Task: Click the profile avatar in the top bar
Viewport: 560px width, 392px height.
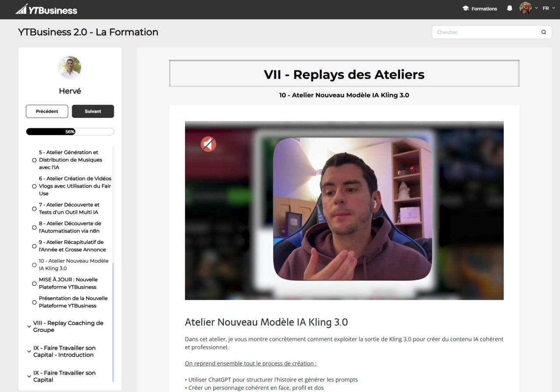Action: [x=526, y=7]
